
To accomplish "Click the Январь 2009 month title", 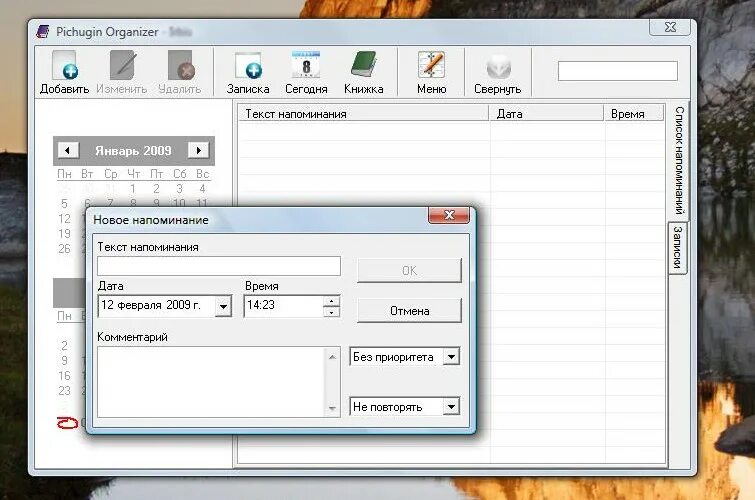I will (133, 150).
